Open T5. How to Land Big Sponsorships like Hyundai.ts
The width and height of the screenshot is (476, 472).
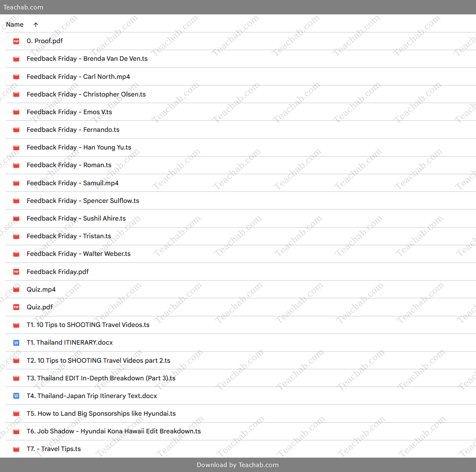tap(101, 414)
